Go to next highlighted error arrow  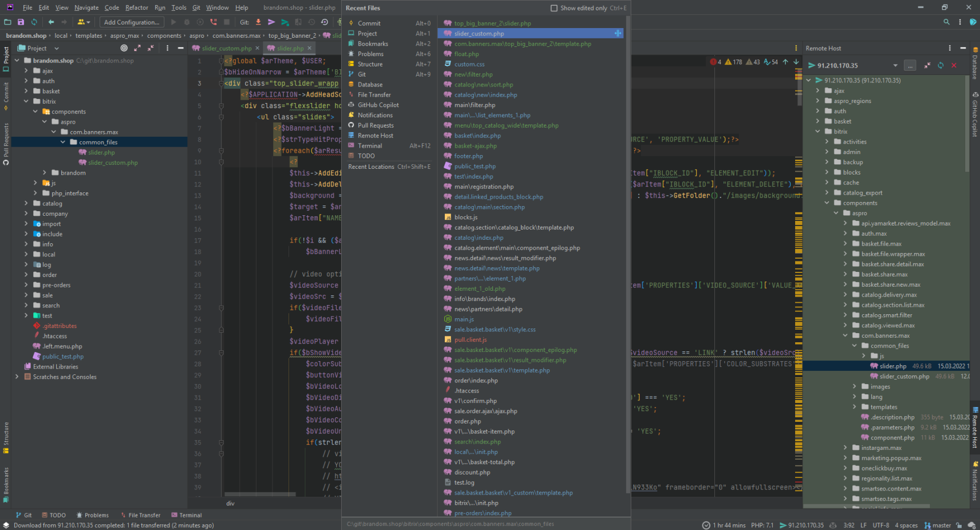(796, 62)
